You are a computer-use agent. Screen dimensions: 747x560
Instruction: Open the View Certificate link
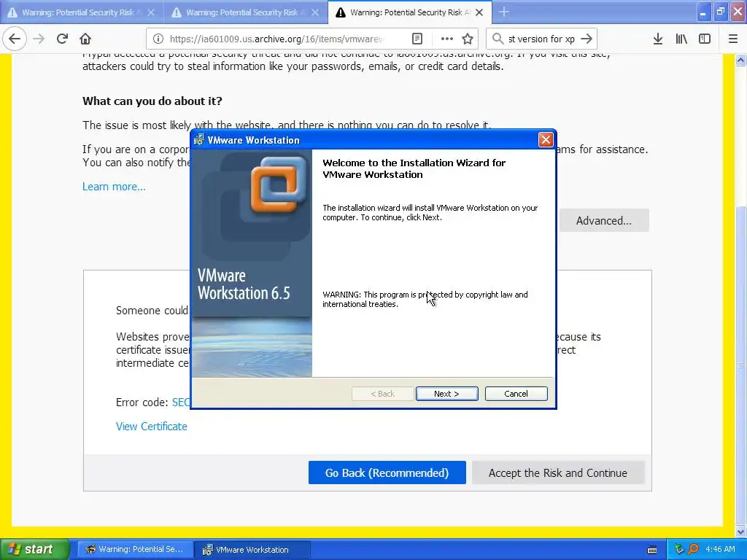pyautogui.click(x=152, y=426)
